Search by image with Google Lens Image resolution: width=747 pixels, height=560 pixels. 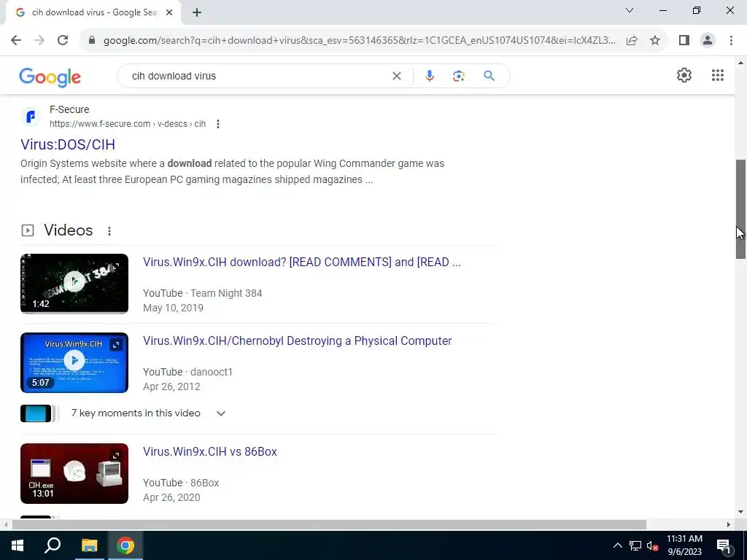[458, 76]
